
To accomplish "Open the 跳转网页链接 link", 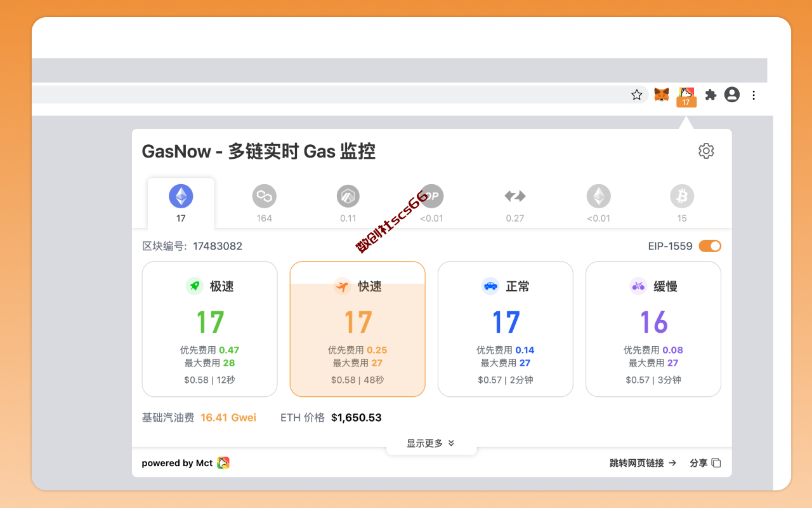I will pos(643,463).
